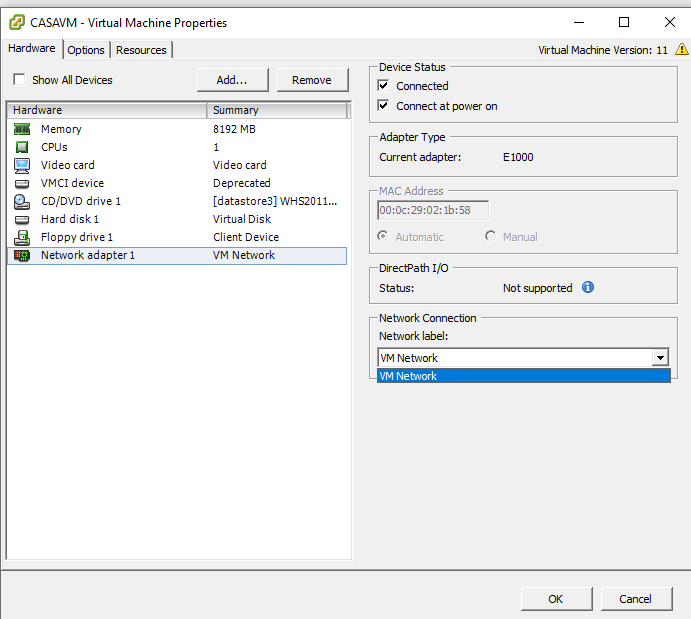
Task: Click the MAC address input field
Action: tap(433, 210)
